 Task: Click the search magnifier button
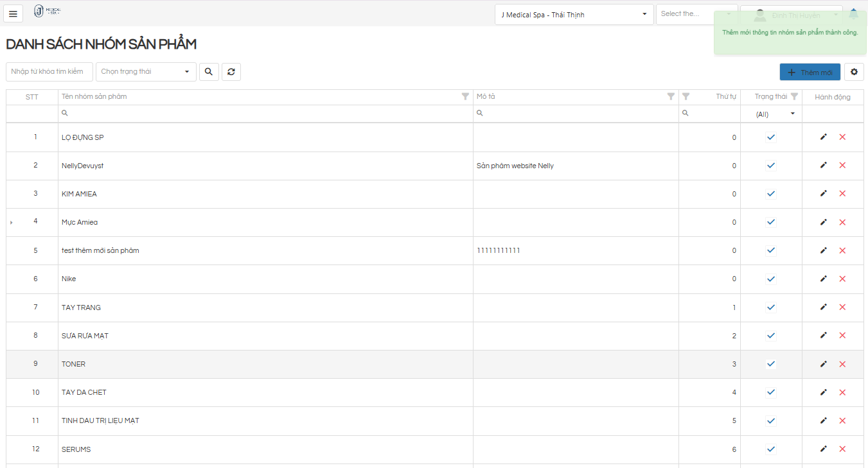209,72
